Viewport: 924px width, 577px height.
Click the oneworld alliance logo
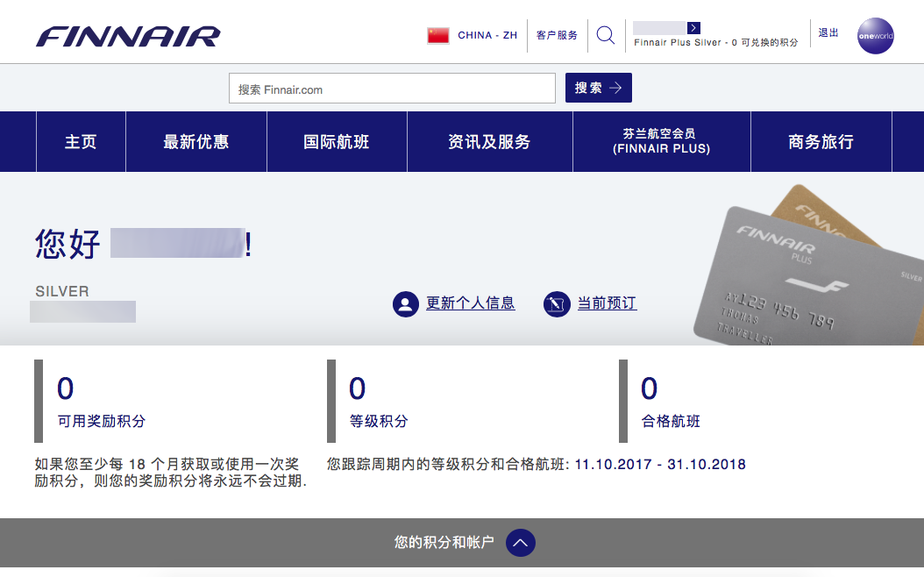[x=875, y=36]
